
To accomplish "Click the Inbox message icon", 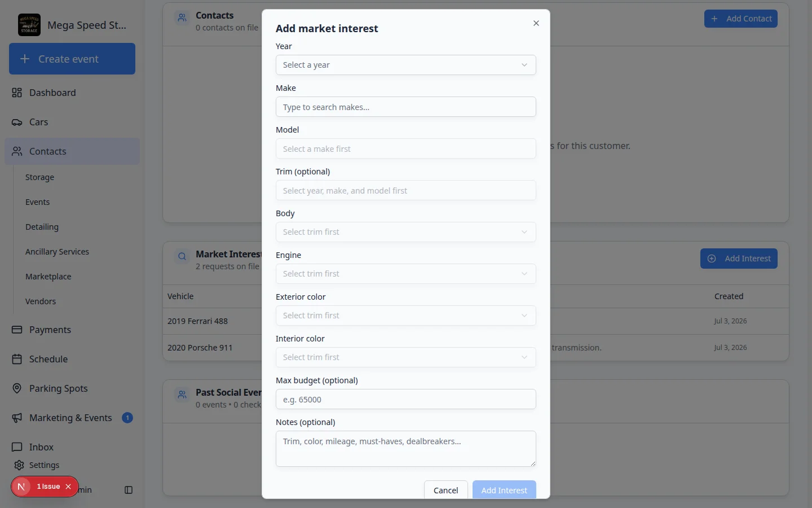I will point(17,447).
